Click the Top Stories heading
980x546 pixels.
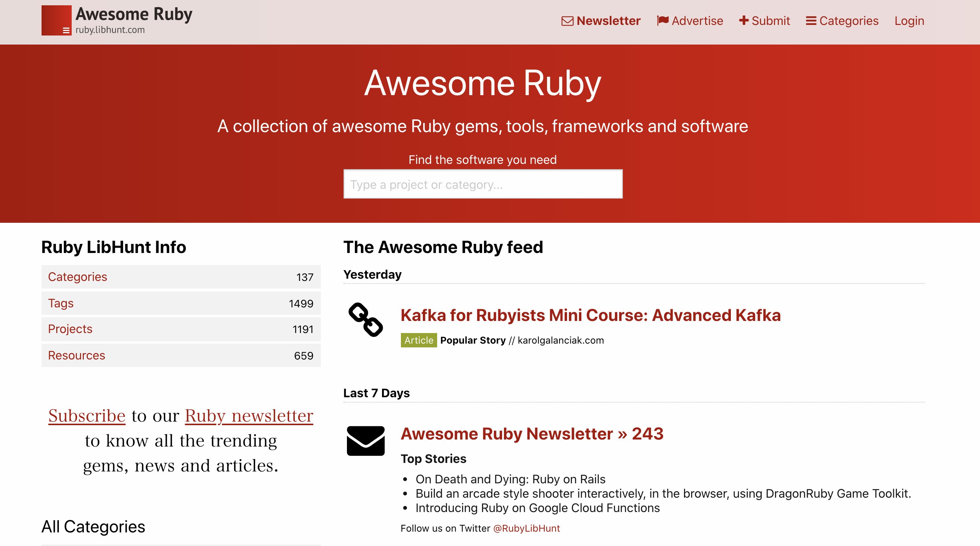(x=433, y=459)
